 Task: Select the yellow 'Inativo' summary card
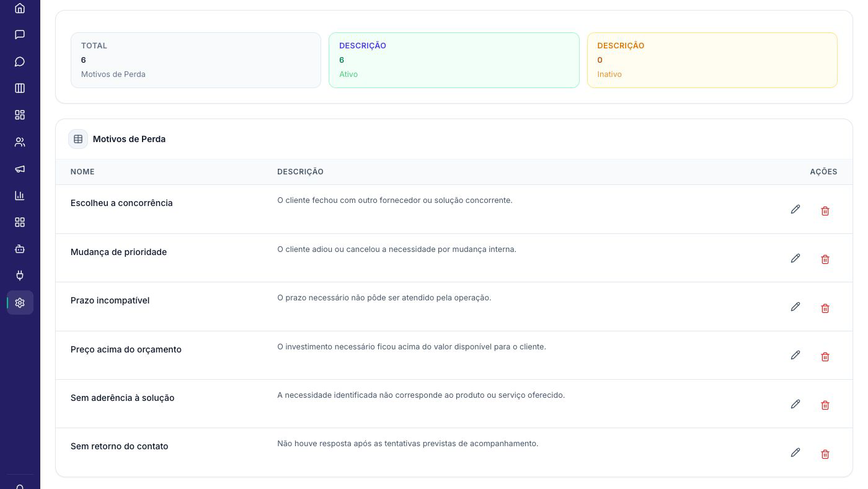pos(712,60)
